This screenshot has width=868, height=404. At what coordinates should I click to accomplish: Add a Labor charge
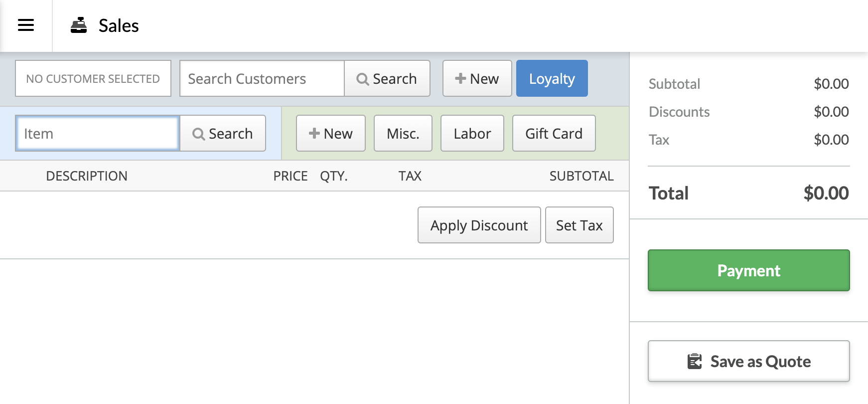pos(472,133)
